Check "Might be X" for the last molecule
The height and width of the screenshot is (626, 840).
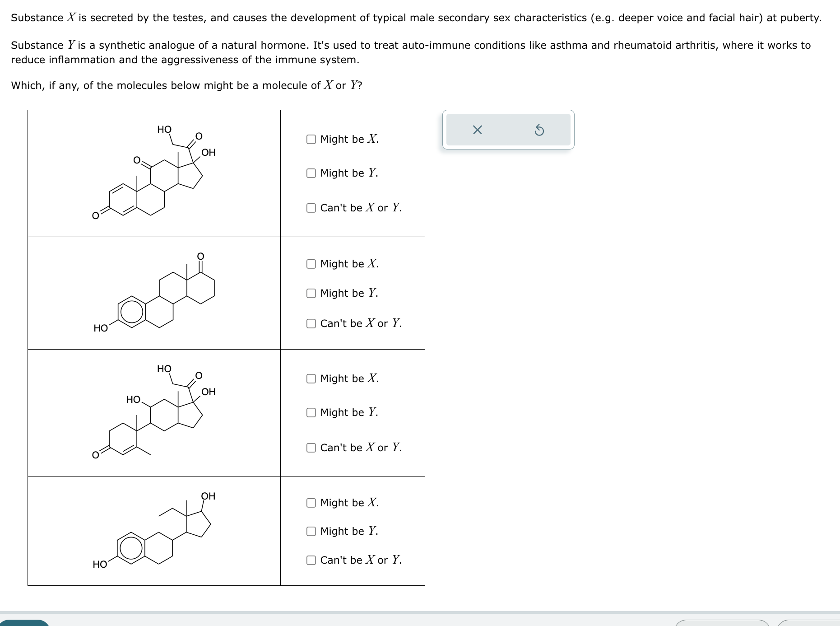(x=311, y=503)
